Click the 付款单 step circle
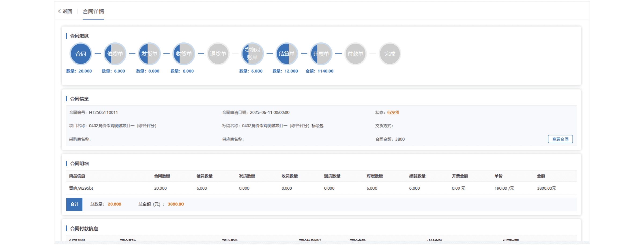644x245 pixels. point(355,54)
